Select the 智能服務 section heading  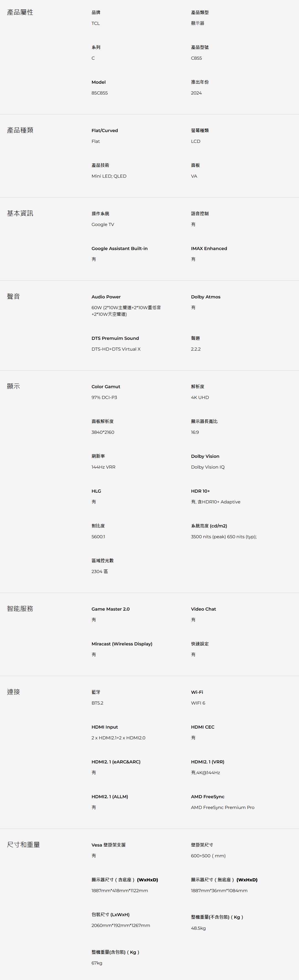pos(20,609)
